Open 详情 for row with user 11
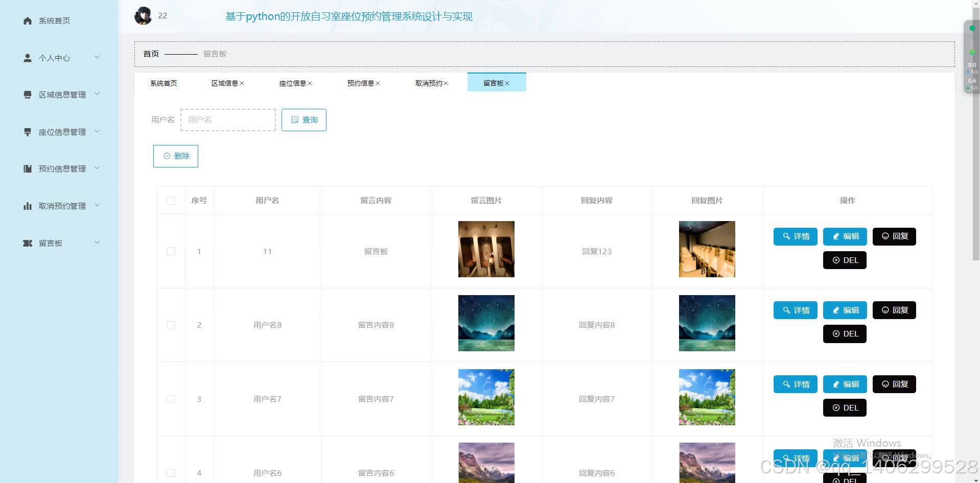The width and height of the screenshot is (980, 483). coord(796,236)
